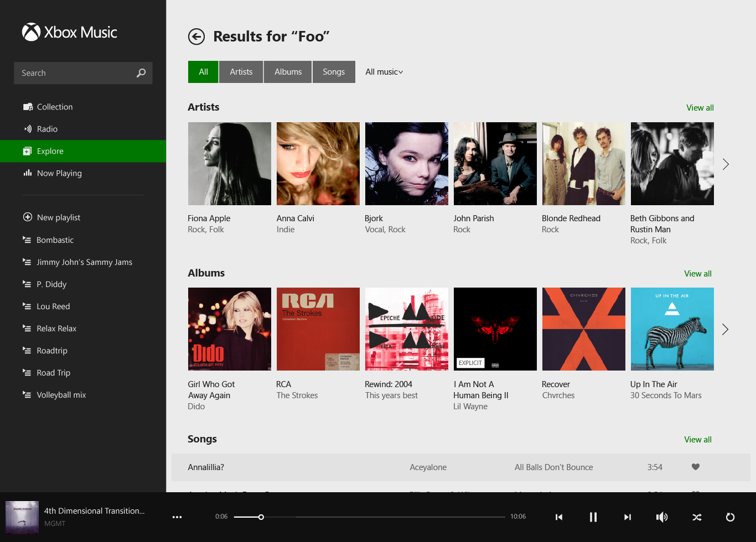The width and height of the screenshot is (756, 542).
Task: Open the Radio section
Action: point(83,129)
